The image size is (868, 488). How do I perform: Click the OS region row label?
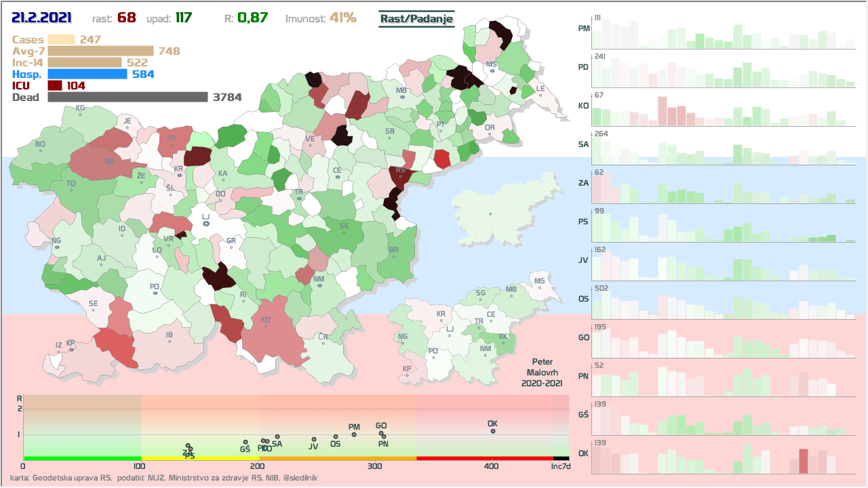(x=583, y=299)
